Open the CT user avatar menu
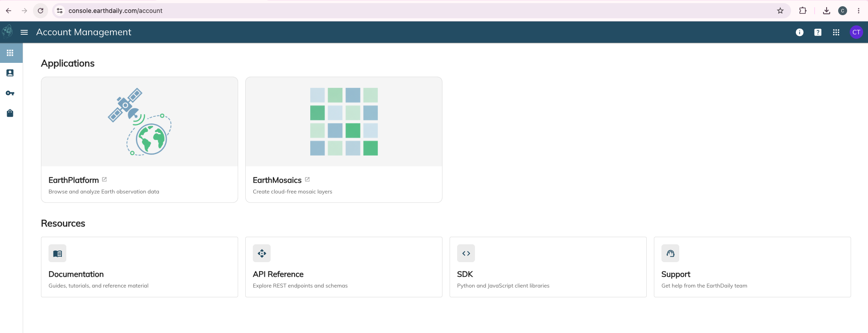 click(856, 32)
